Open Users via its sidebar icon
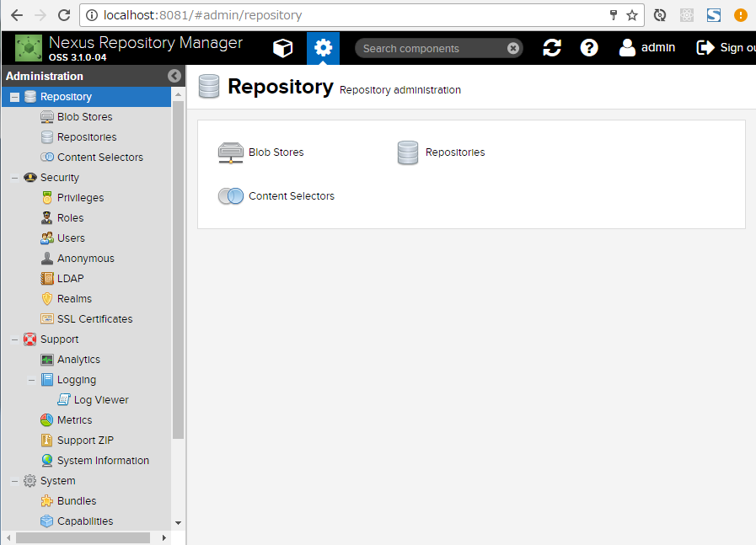Image resolution: width=756 pixels, height=545 pixels. pos(47,238)
